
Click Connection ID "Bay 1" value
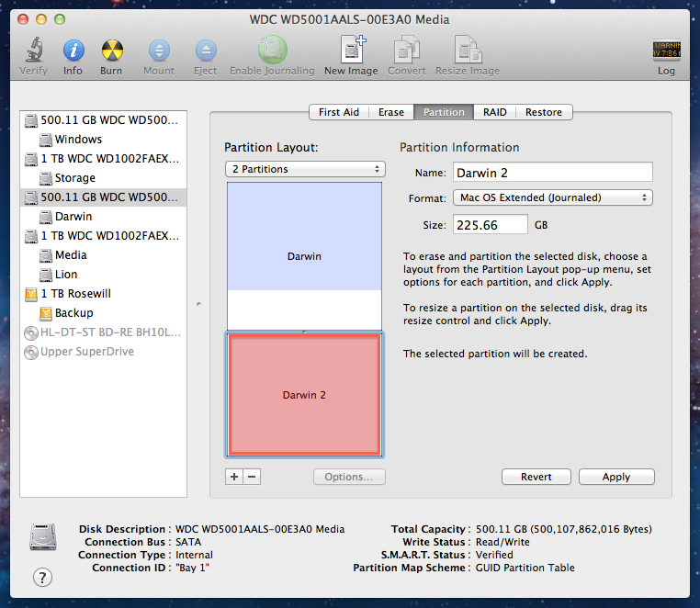click(x=192, y=568)
